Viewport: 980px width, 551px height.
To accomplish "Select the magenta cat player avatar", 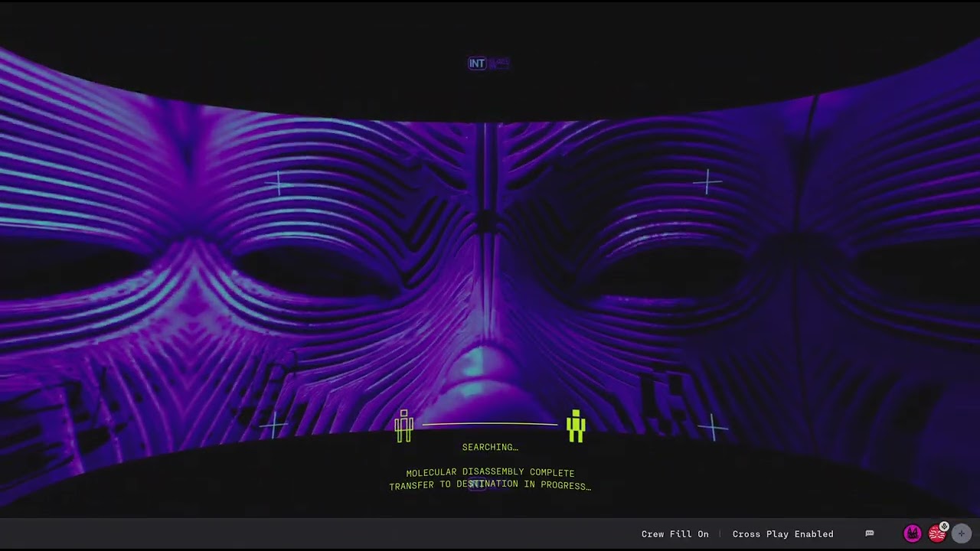I will click(x=912, y=533).
